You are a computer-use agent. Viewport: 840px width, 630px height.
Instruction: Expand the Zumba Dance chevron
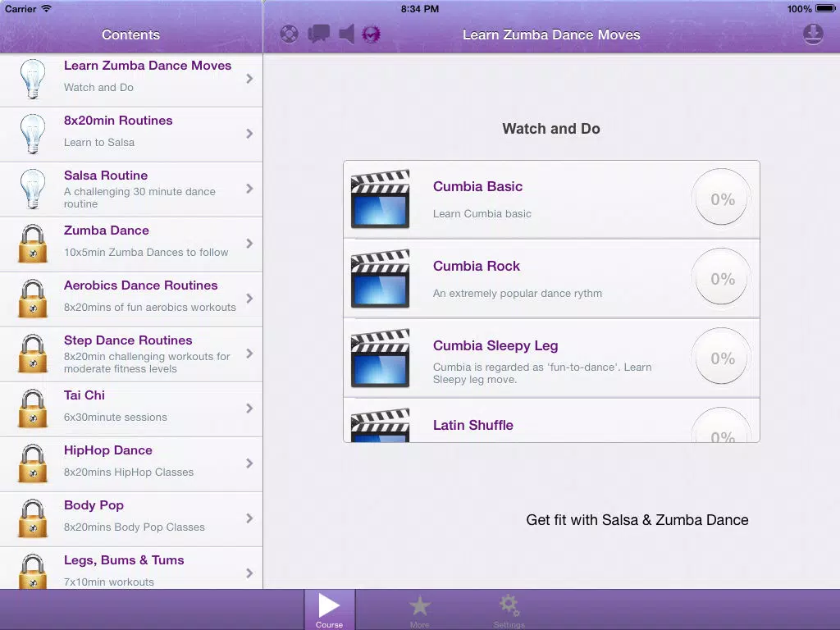[x=249, y=243]
